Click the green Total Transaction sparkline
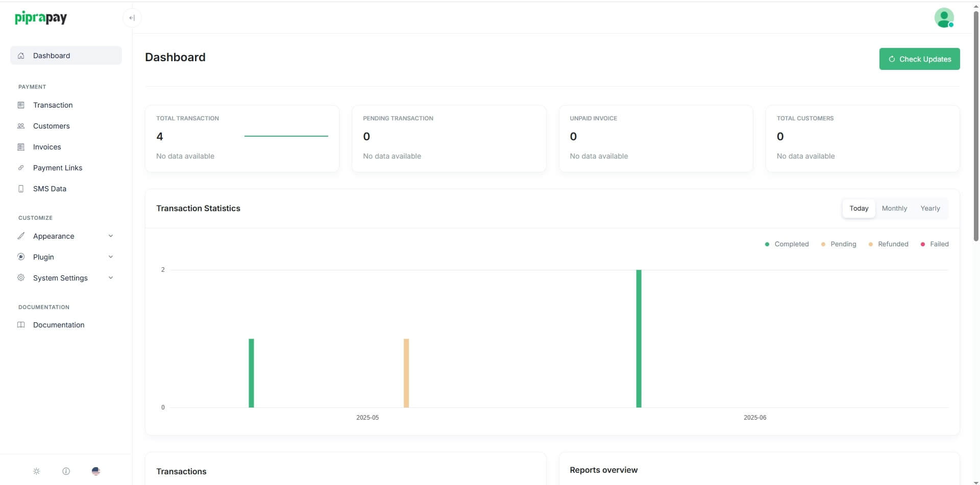This screenshot has height=485, width=980. pyautogui.click(x=286, y=136)
